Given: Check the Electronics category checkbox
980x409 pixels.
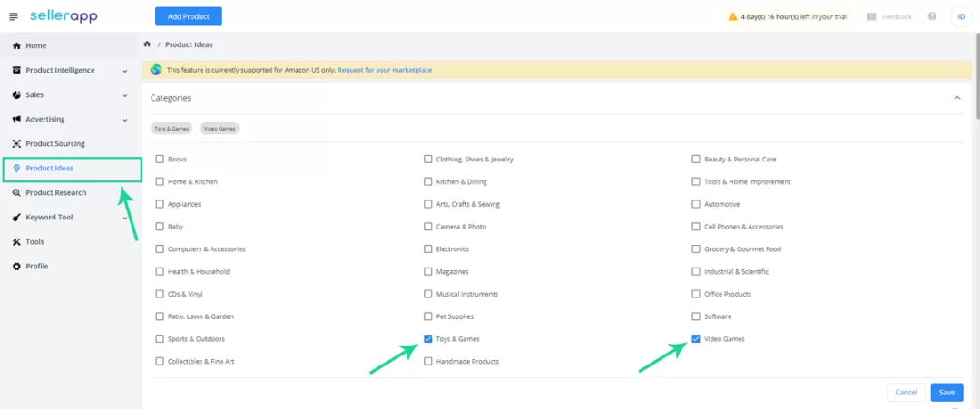Looking at the screenshot, I should coord(428,249).
